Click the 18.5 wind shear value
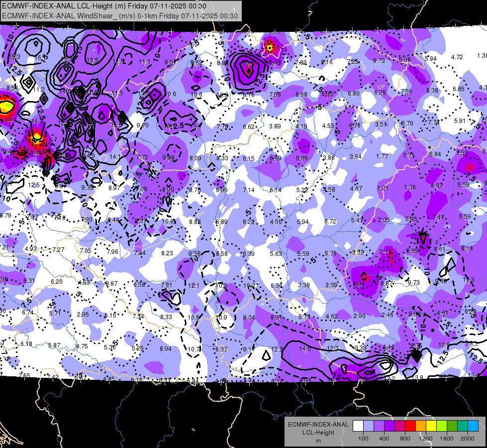487x448 pixels. pos(93,60)
